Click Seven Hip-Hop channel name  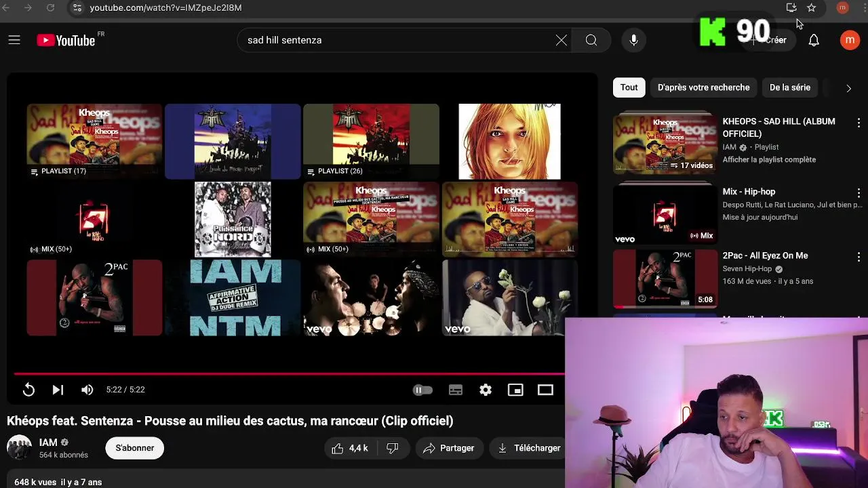[x=747, y=268]
